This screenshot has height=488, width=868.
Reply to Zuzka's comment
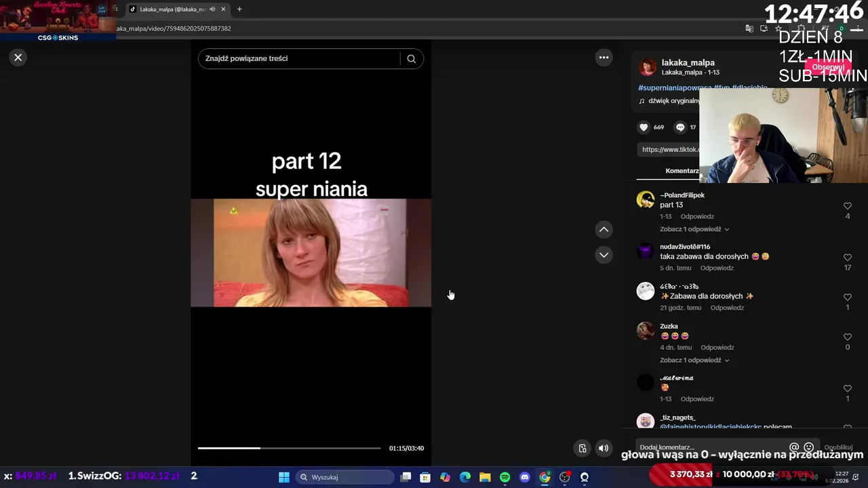pos(717,348)
